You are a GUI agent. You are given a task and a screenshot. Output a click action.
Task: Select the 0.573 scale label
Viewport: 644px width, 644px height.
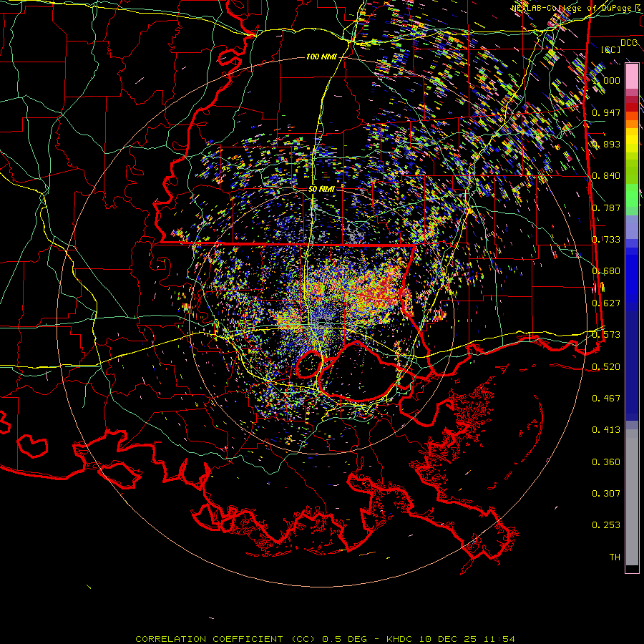(x=606, y=335)
